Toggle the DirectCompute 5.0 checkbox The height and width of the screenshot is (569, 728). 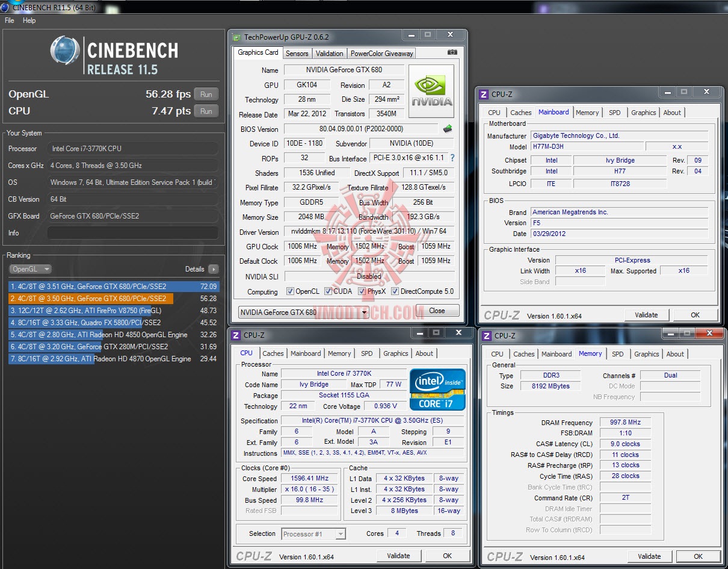(x=395, y=291)
